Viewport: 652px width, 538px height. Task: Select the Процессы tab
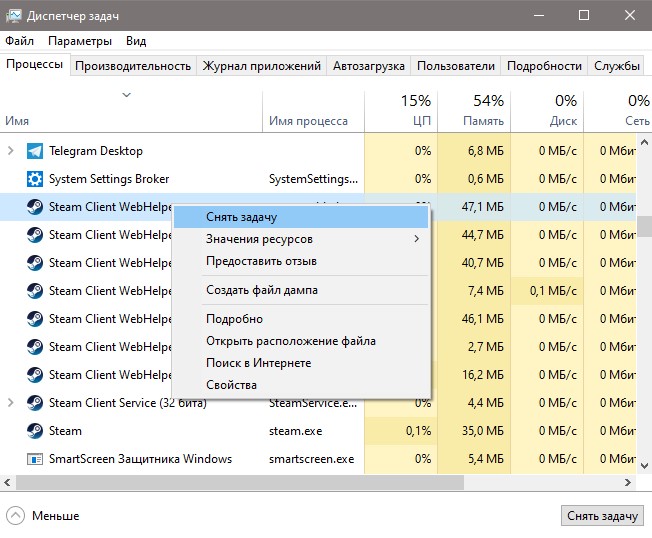[35, 64]
